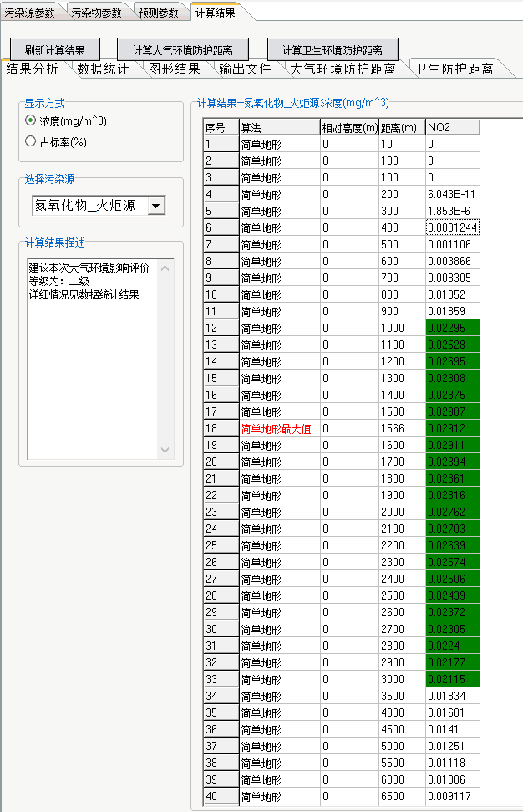The height and width of the screenshot is (812, 523).
Task: Select row header number 18
Action: 221,428
